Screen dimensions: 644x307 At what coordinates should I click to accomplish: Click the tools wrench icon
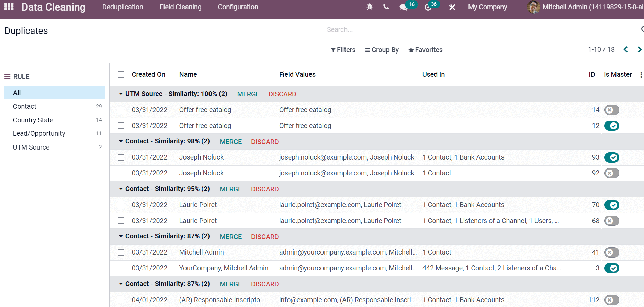tap(452, 7)
